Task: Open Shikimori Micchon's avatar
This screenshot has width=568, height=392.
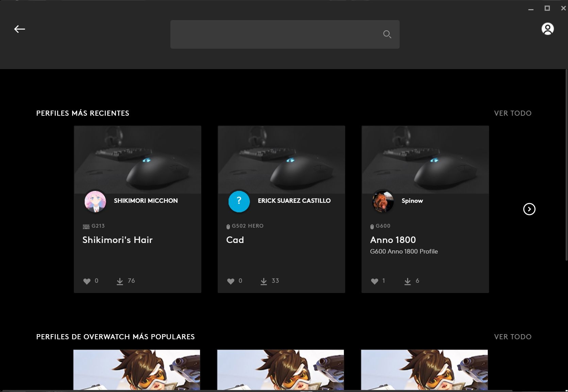Action: 95,201
